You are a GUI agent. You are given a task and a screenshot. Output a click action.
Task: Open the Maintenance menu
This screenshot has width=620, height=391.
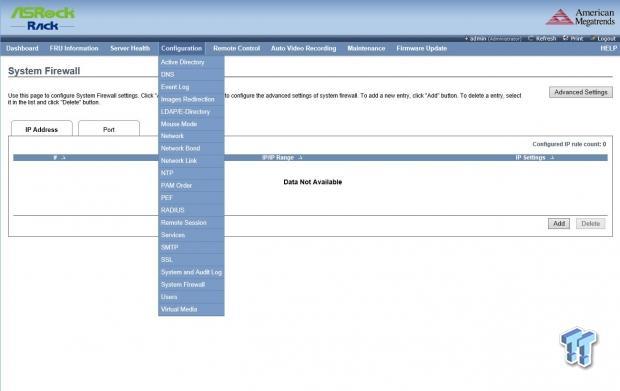[x=366, y=48]
